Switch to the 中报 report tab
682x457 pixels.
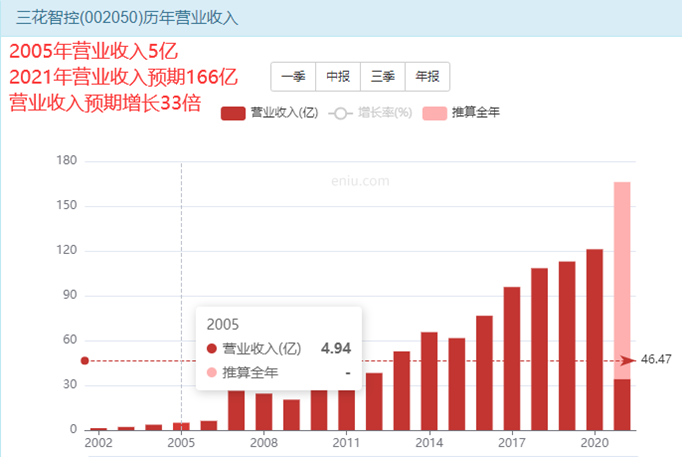(338, 77)
